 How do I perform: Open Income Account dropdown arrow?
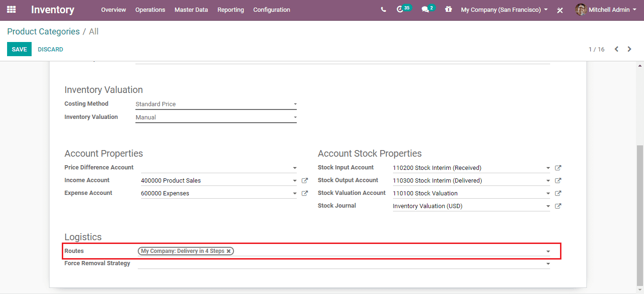(294, 181)
